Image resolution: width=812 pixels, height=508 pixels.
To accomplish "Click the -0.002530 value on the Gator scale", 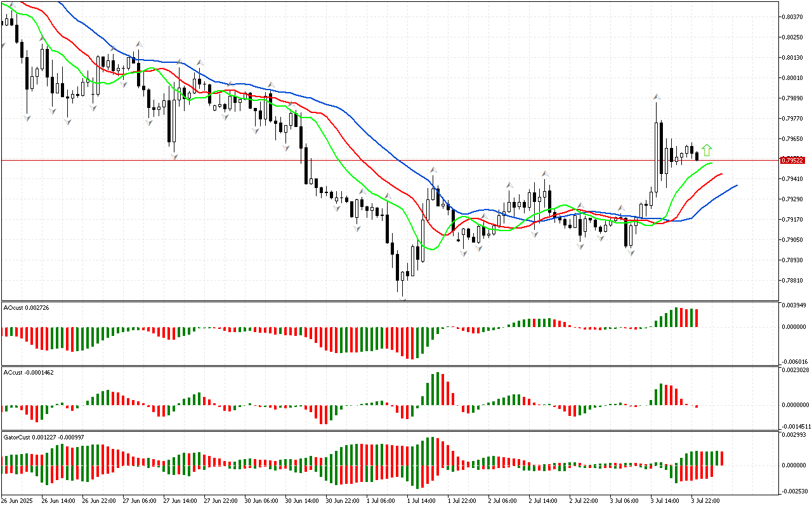I will click(795, 491).
